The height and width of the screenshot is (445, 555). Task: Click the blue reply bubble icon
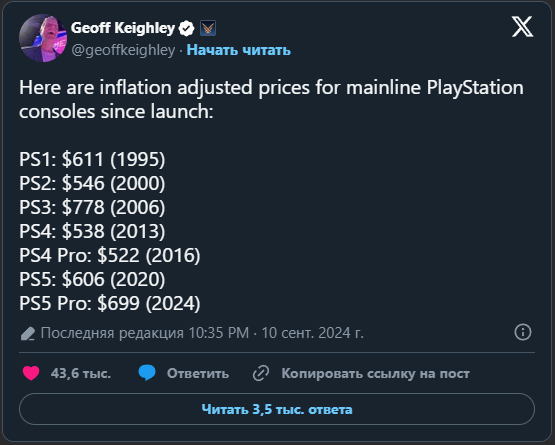(147, 373)
